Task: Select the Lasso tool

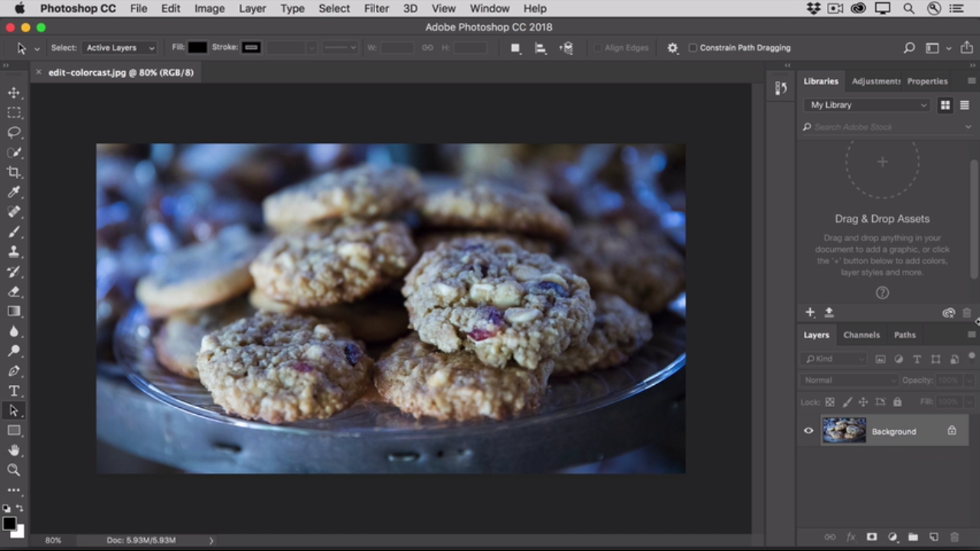Action: point(14,132)
